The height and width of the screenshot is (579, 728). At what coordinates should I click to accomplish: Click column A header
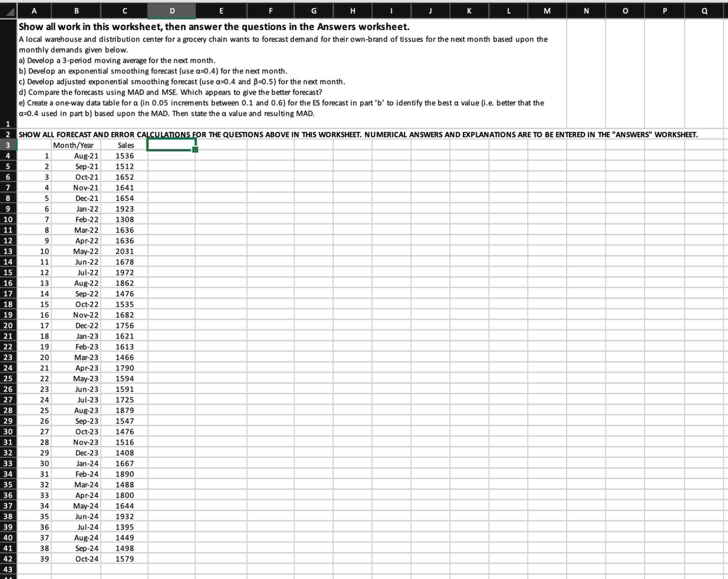(34, 10)
